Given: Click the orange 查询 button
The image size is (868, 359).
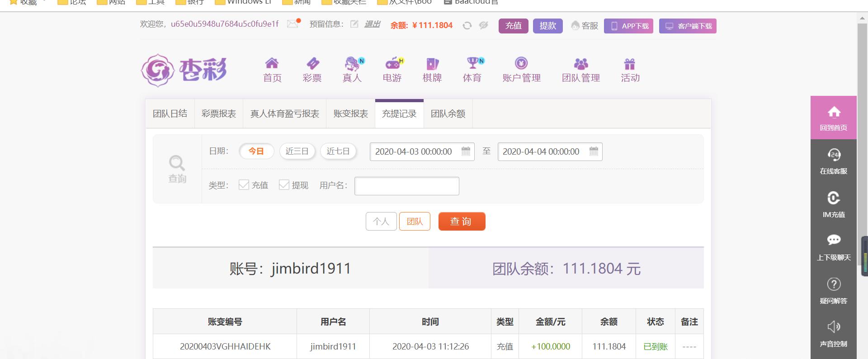Looking at the screenshot, I should 462,221.
